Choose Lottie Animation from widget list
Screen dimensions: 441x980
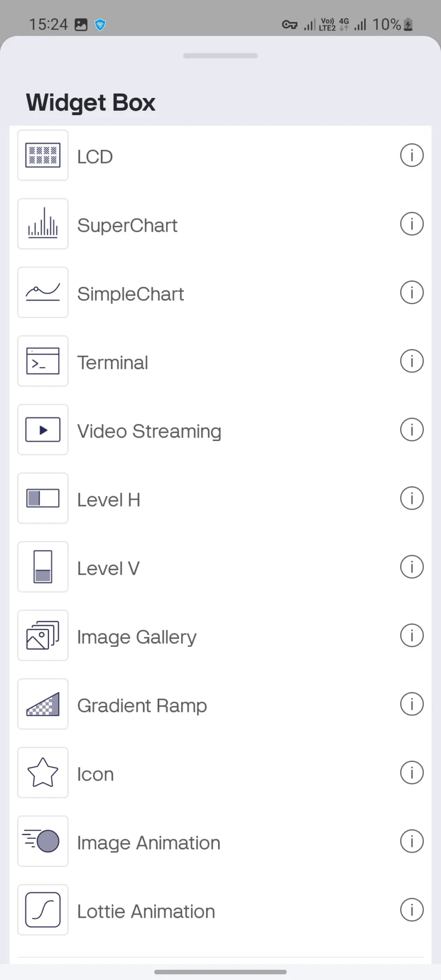(x=146, y=911)
